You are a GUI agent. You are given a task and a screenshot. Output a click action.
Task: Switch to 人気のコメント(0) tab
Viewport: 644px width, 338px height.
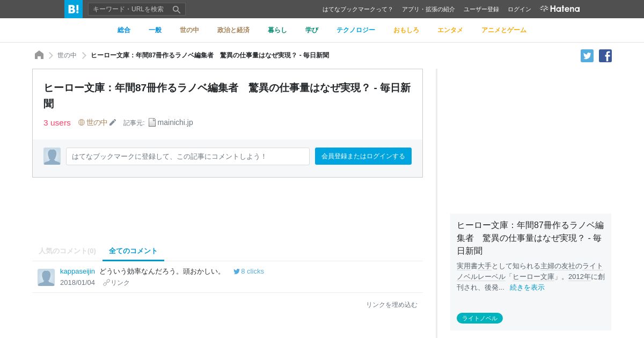pyautogui.click(x=67, y=251)
